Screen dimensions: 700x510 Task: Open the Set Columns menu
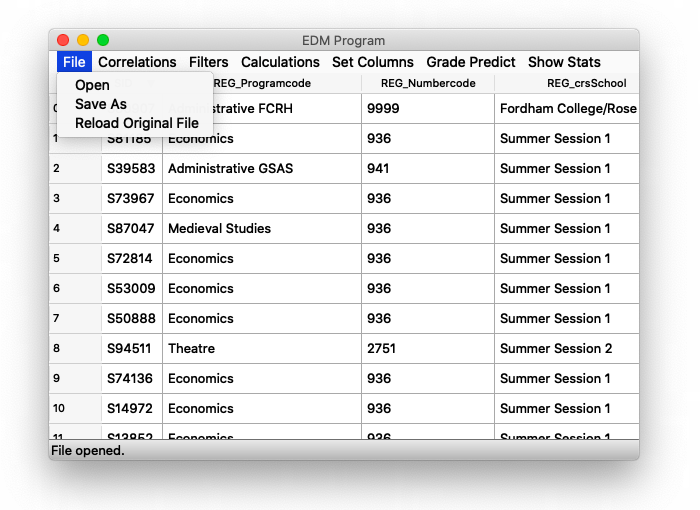tap(373, 62)
